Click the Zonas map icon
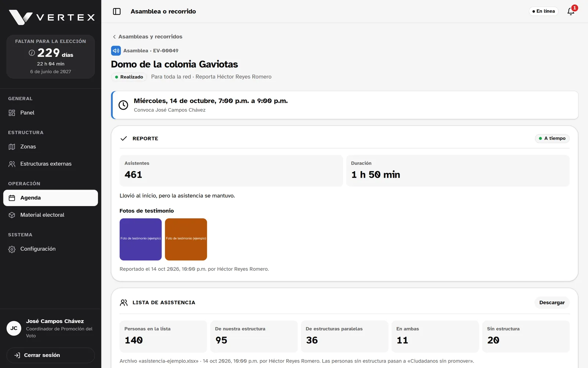 pyautogui.click(x=12, y=147)
